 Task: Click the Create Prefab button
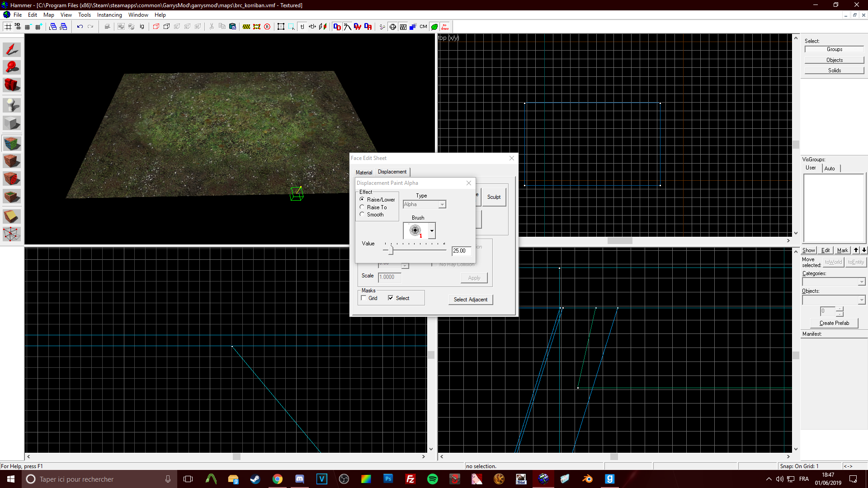(834, 323)
